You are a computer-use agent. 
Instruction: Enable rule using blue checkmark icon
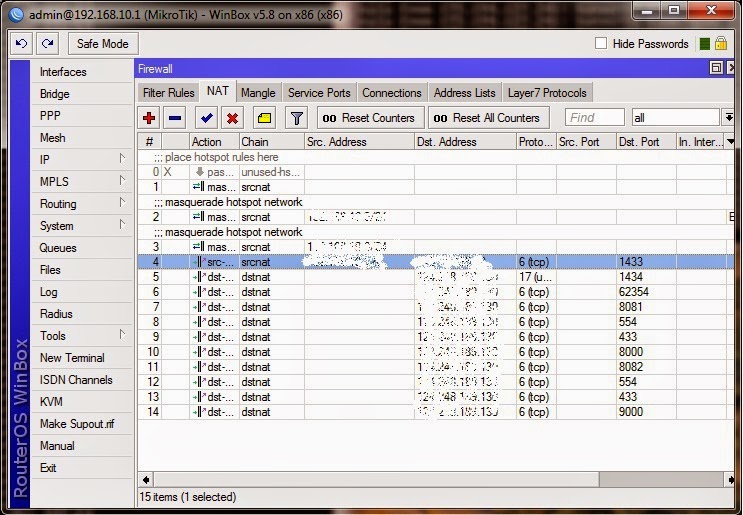click(x=207, y=118)
